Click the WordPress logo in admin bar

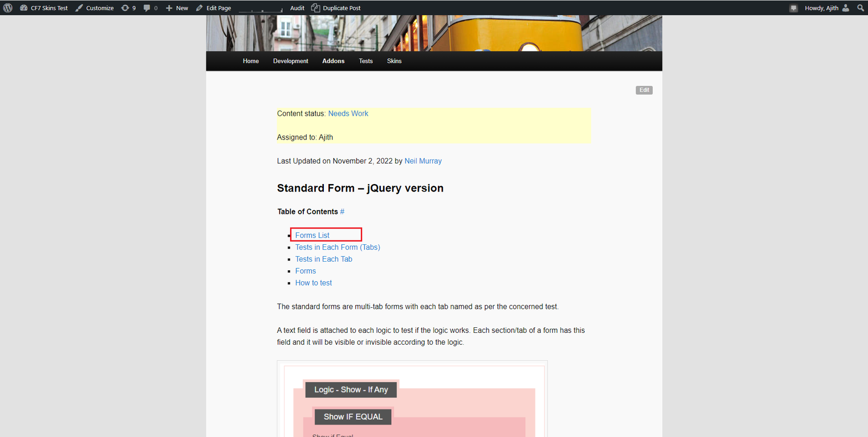point(8,8)
